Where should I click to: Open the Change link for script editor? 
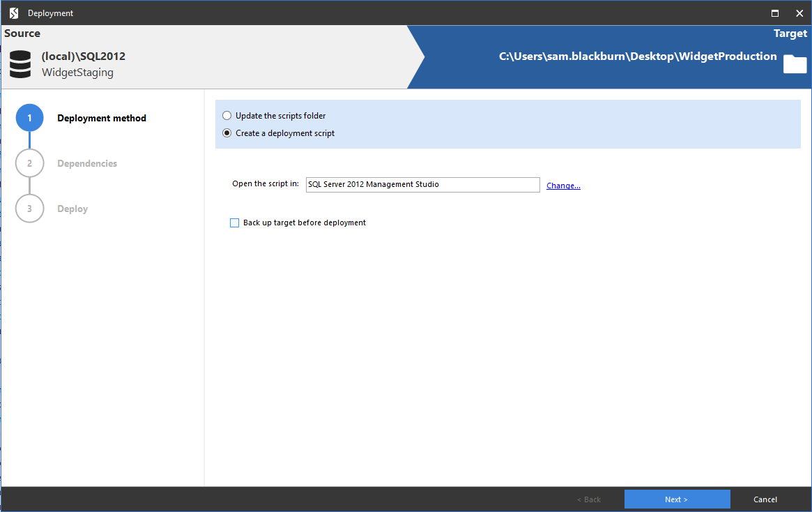click(563, 185)
